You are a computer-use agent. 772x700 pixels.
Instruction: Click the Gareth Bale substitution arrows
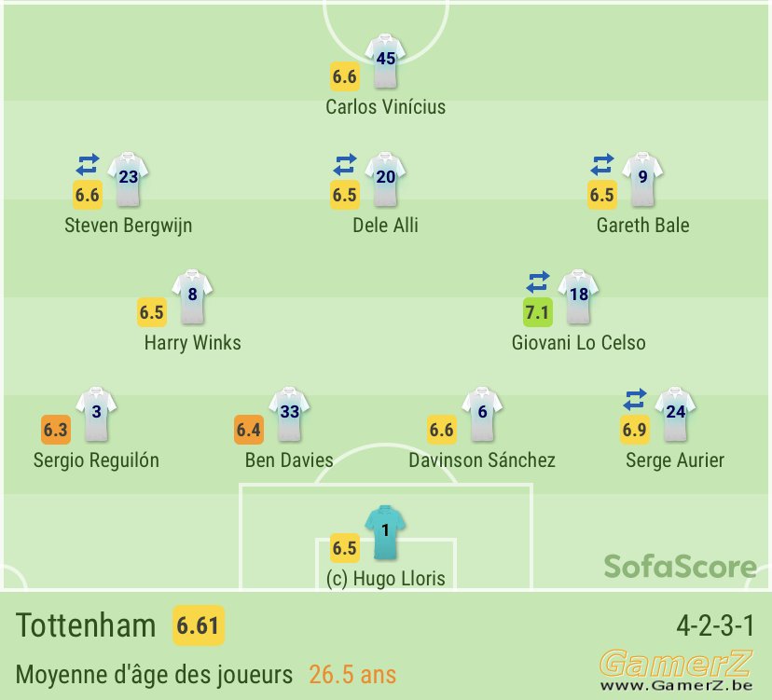click(602, 164)
